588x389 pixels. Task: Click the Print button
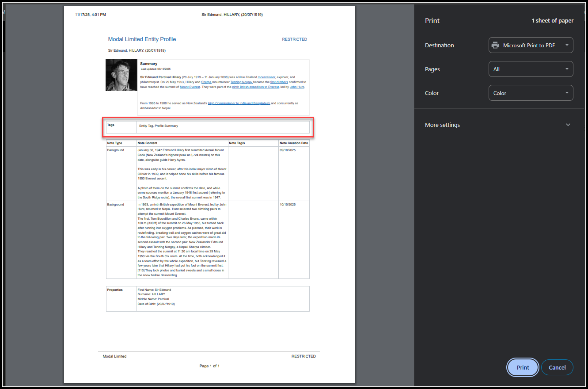523,367
